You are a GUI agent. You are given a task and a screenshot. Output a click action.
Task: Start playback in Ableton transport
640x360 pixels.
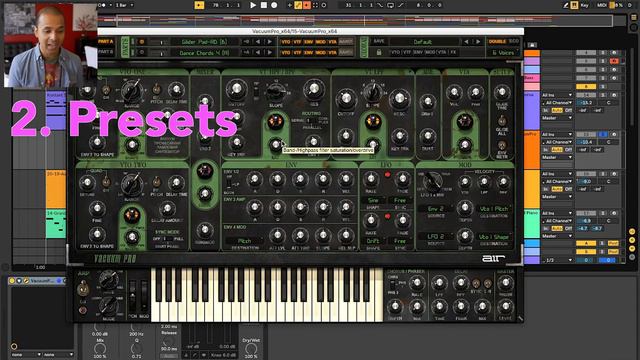(x=253, y=5)
